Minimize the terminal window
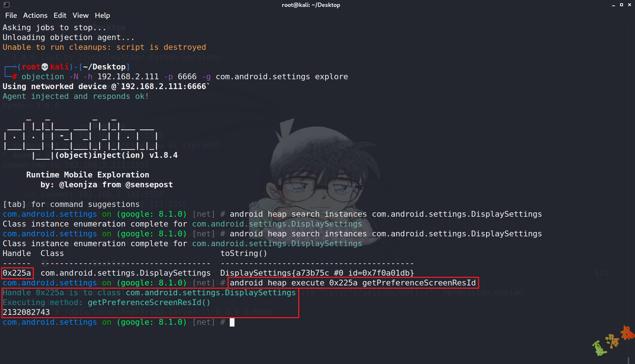 614,5
